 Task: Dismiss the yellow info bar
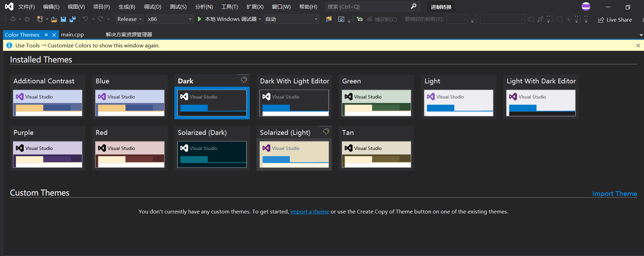coord(638,45)
